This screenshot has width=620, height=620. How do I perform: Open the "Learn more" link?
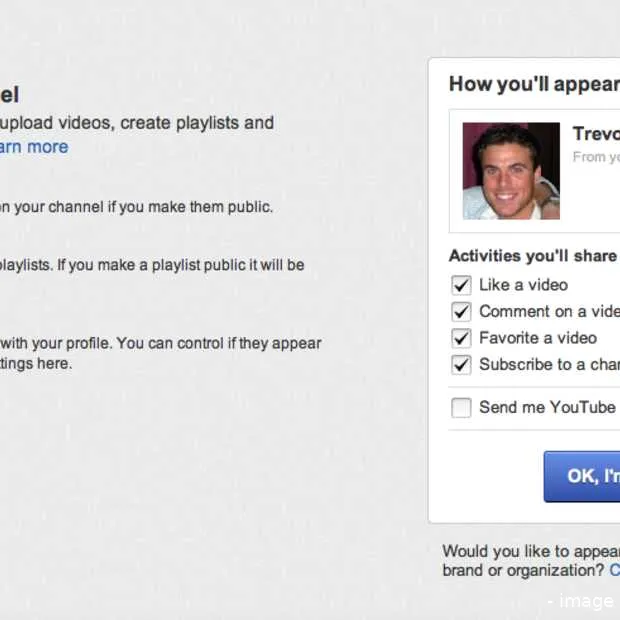click(x=34, y=147)
